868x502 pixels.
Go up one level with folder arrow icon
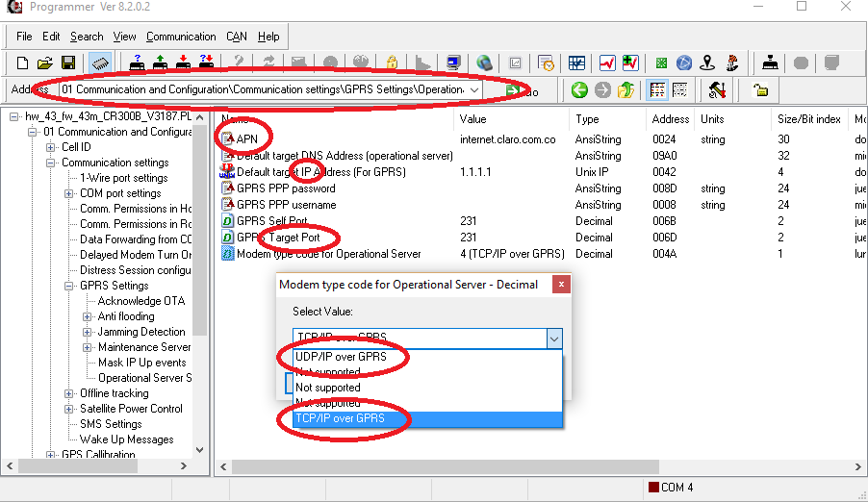pyautogui.click(x=626, y=90)
